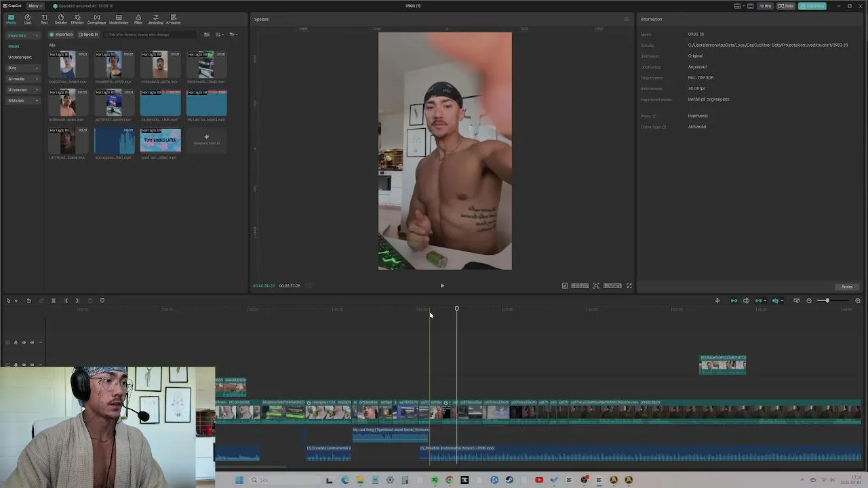868x488 pixels.
Task: Open the Justering adjustment tab
Action: point(155,19)
